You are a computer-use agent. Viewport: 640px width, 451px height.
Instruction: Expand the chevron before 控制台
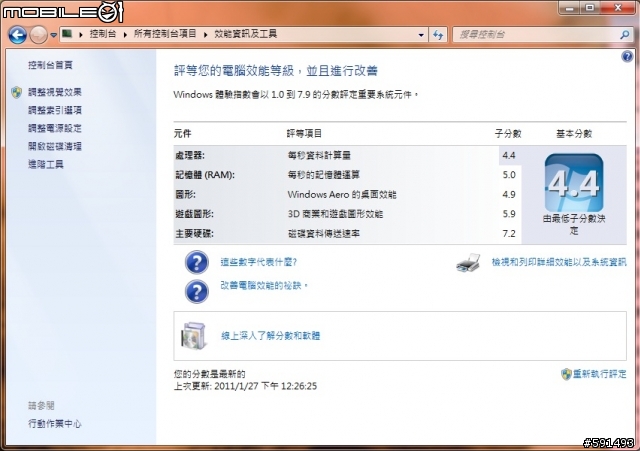[81, 35]
